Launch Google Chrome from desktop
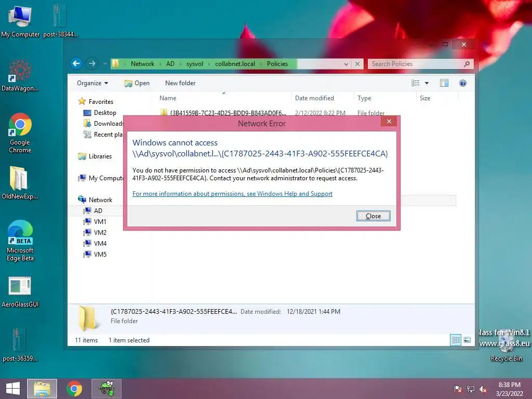Viewport: 532px width, 399px height. click(x=20, y=132)
